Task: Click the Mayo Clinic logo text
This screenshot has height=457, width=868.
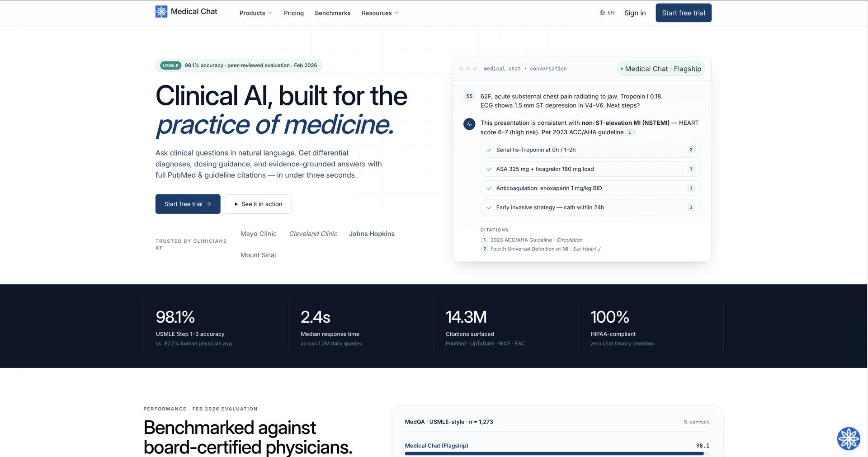Action: [x=259, y=234]
